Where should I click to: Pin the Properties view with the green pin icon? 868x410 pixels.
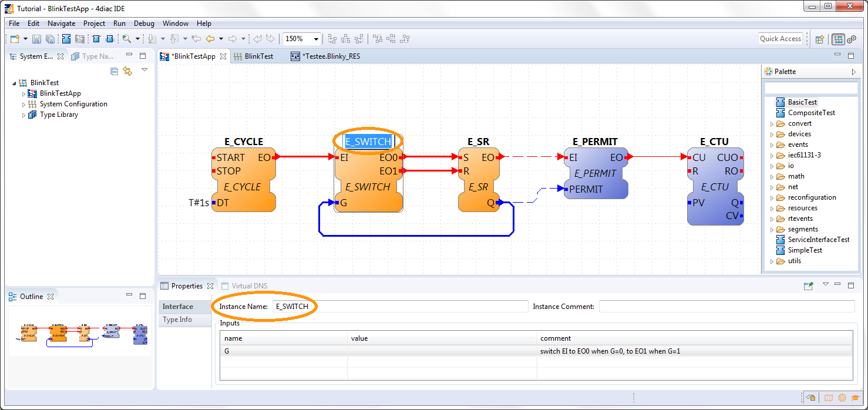809,285
